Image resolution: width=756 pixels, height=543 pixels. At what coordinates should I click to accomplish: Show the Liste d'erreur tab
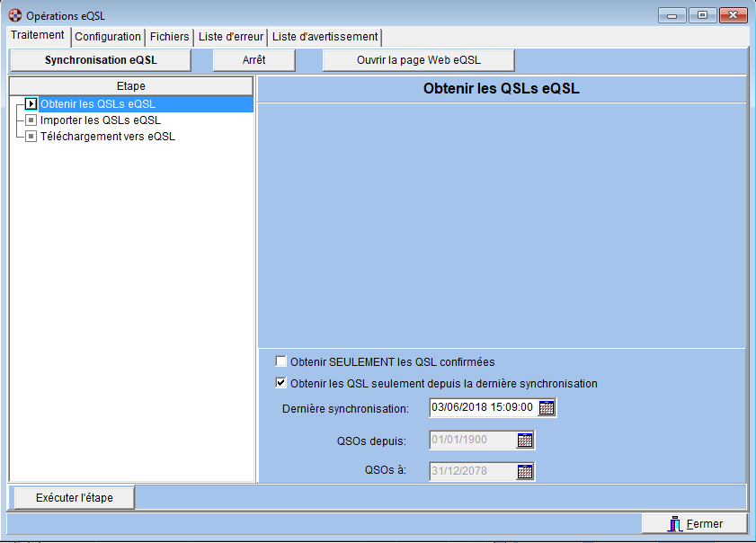tap(230, 37)
